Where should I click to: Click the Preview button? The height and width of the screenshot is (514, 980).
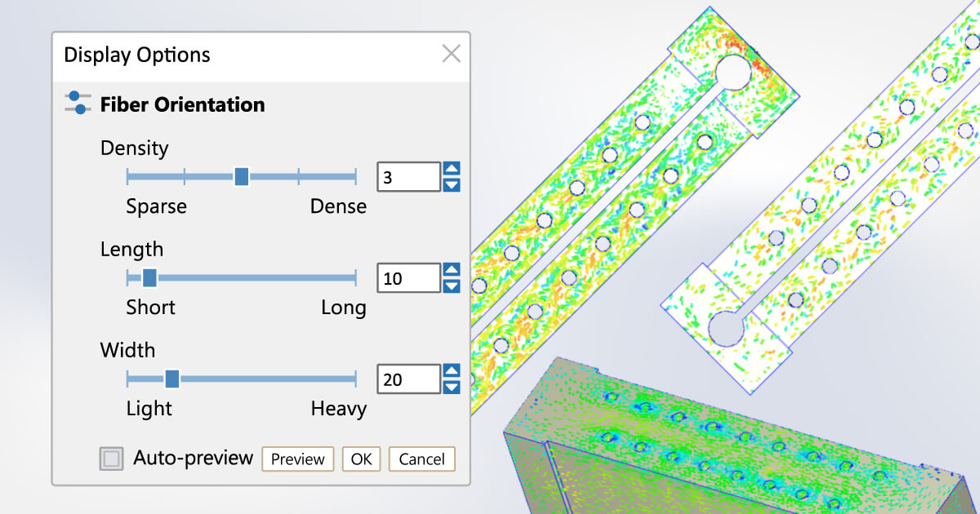(x=297, y=459)
